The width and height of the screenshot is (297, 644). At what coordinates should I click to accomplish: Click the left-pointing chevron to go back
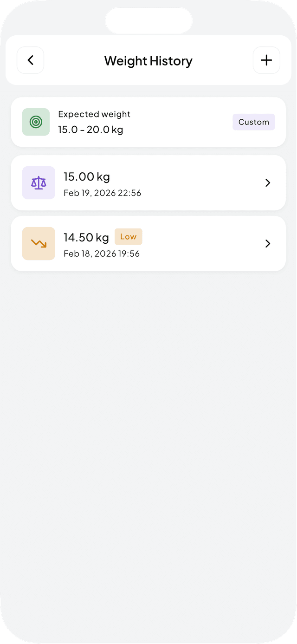click(x=30, y=60)
